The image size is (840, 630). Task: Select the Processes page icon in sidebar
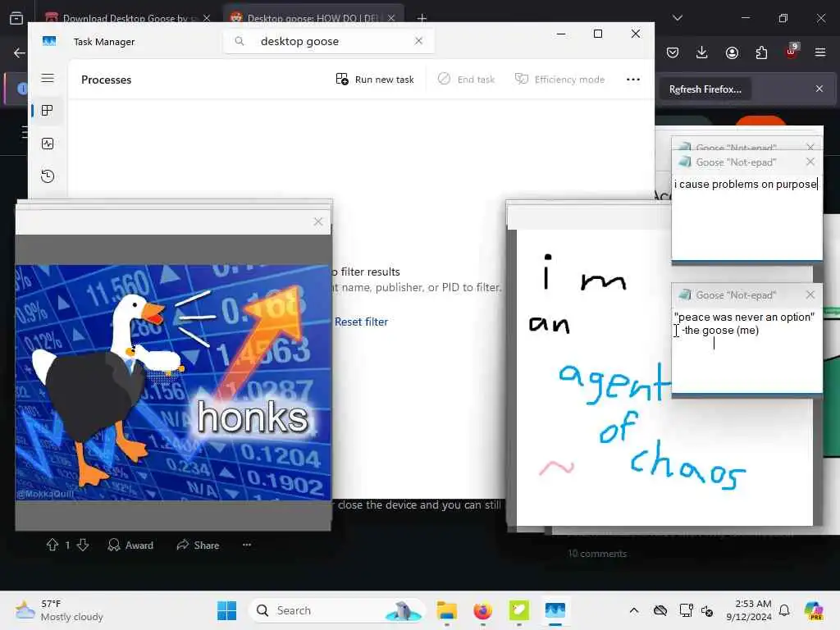click(x=47, y=111)
